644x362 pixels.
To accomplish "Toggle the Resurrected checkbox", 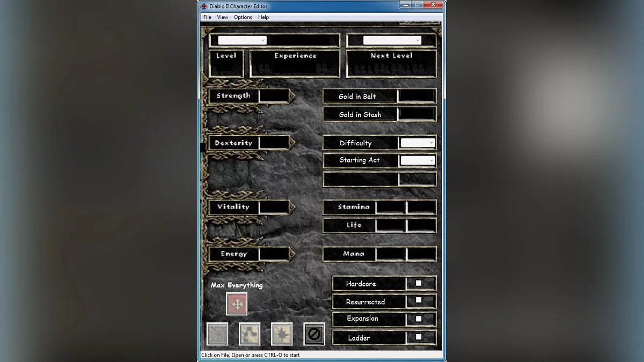I will [x=419, y=300].
